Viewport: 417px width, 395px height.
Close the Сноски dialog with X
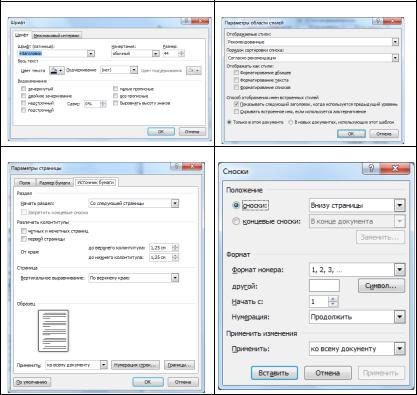pos(395,168)
